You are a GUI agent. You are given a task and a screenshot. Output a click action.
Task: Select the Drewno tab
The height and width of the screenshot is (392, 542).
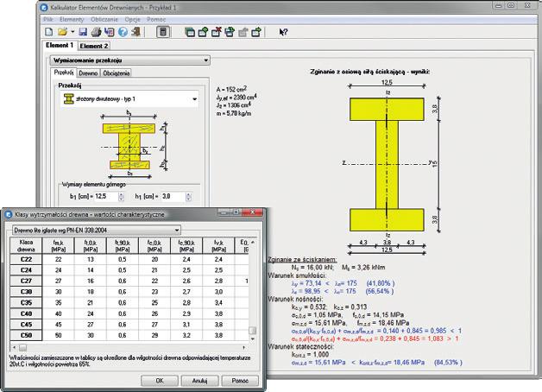[x=88, y=73]
